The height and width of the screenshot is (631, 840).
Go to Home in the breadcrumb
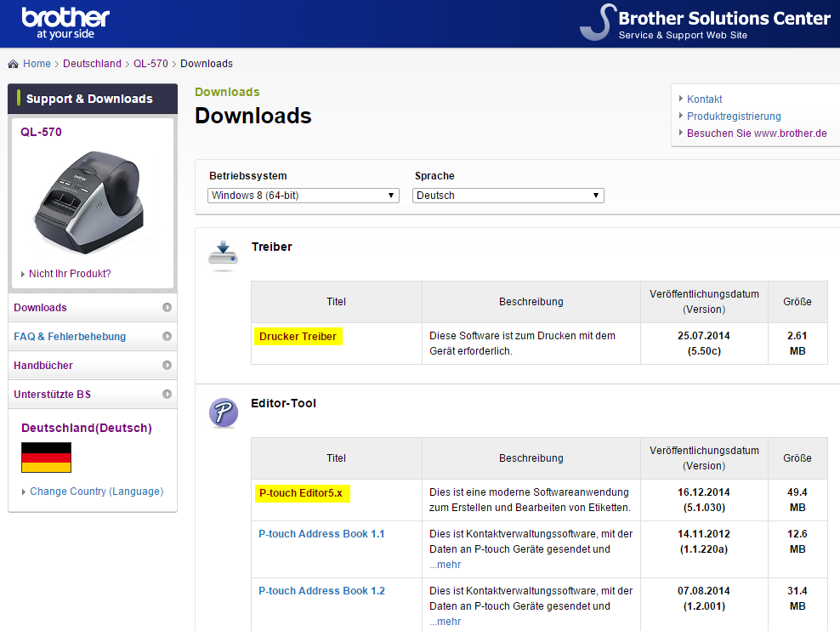(37, 64)
